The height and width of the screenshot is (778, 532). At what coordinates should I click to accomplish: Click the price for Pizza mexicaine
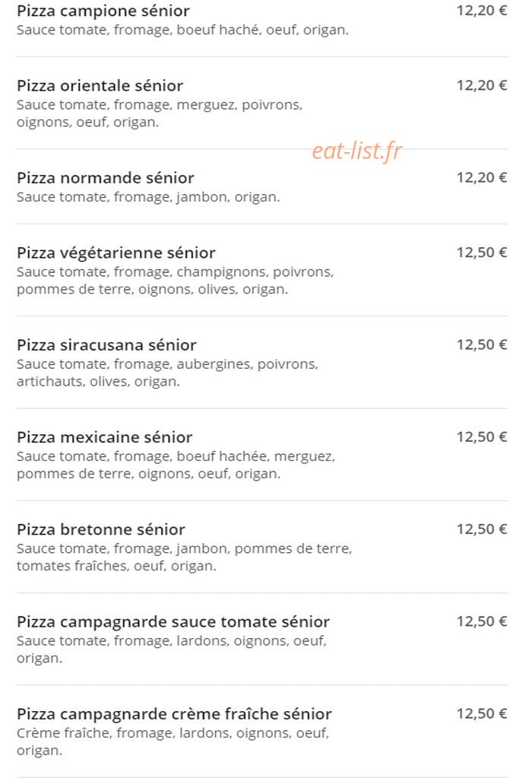(481, 437)
